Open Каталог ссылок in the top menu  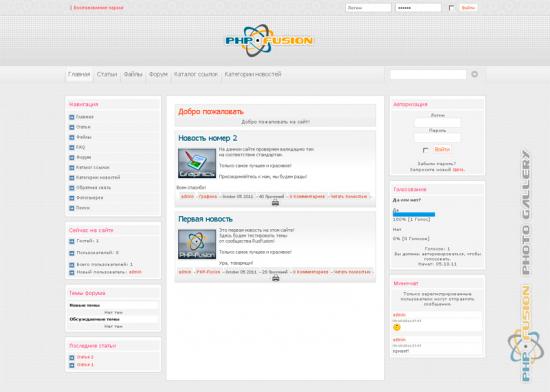tap(196, 74)
